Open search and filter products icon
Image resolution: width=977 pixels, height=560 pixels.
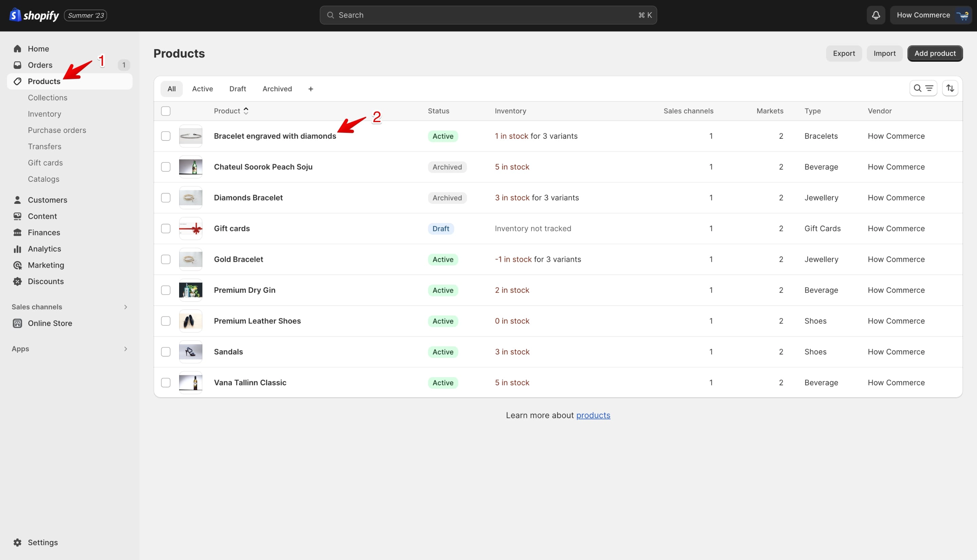pyautogui.click(x=923, y=89)
